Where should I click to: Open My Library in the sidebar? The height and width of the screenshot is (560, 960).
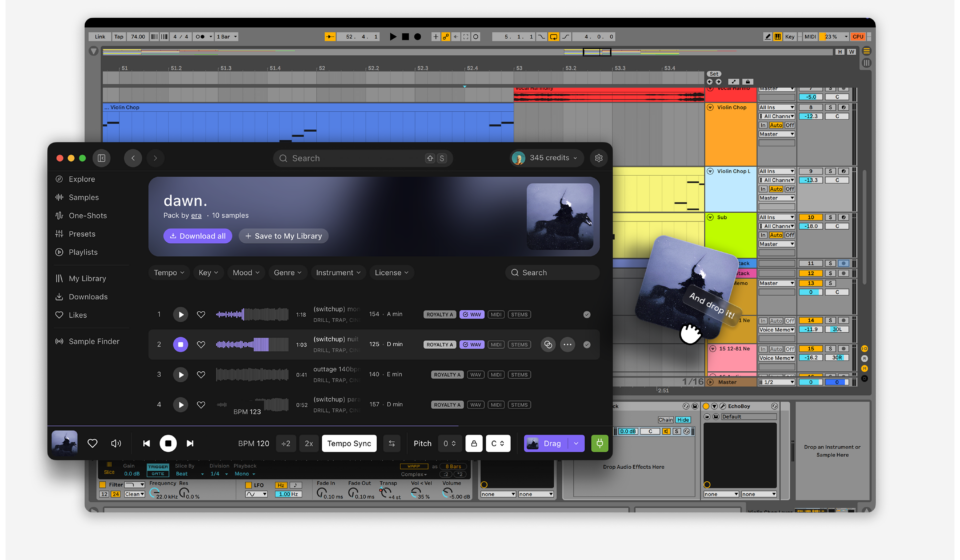point(87,279)
